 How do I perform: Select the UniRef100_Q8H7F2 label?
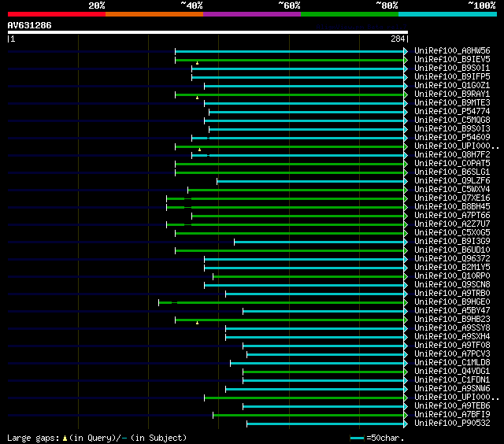[x=452, y=155]
